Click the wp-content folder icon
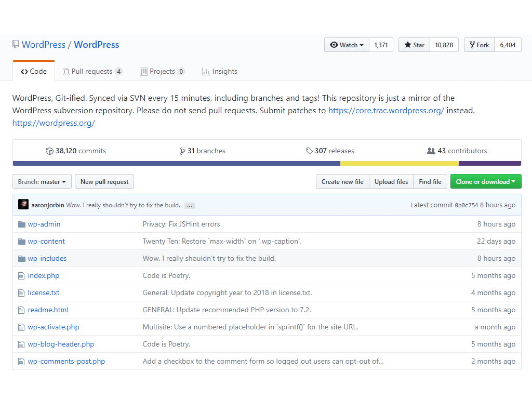This screenshot has height=399, width=532. coord(22,242)
